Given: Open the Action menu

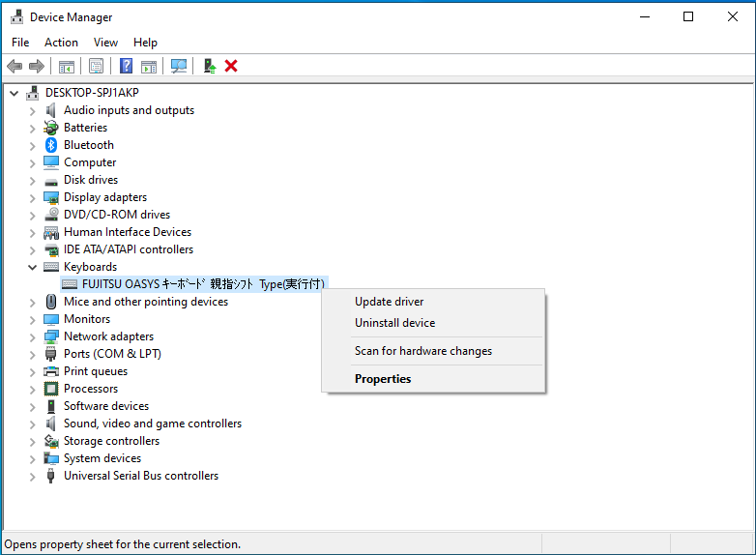Looking at the screenshot, I should (x=61, y=43).
